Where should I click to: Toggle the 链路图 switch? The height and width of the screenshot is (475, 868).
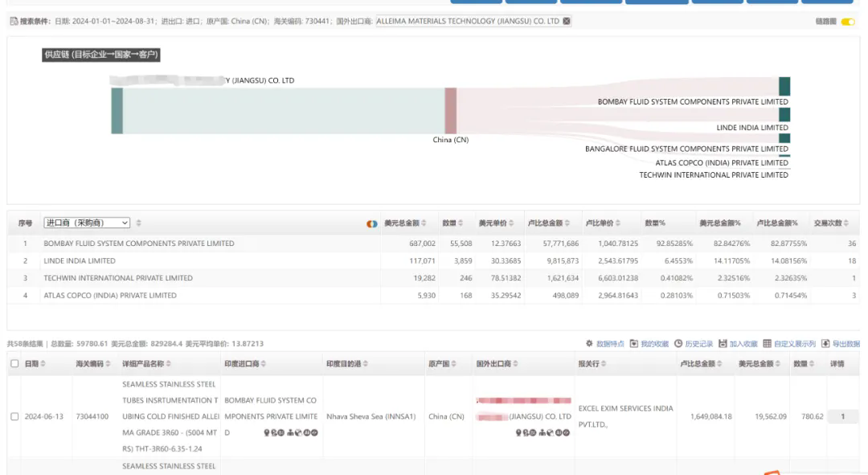pyautogui.click(x=848, y=22)
